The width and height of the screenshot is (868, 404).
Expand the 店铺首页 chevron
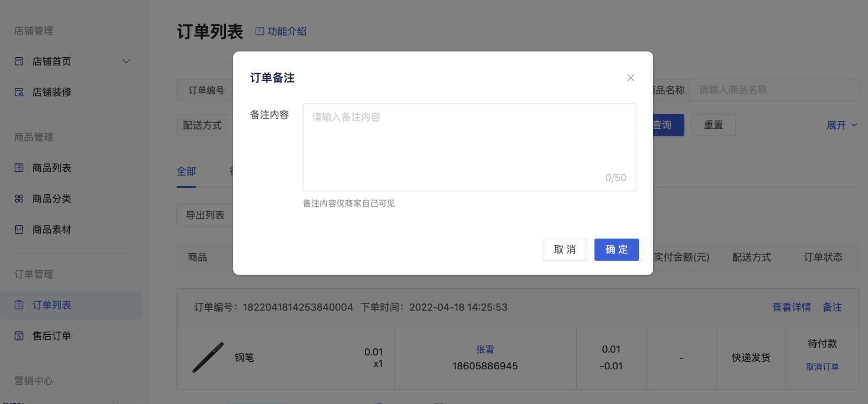click(126, 62)
